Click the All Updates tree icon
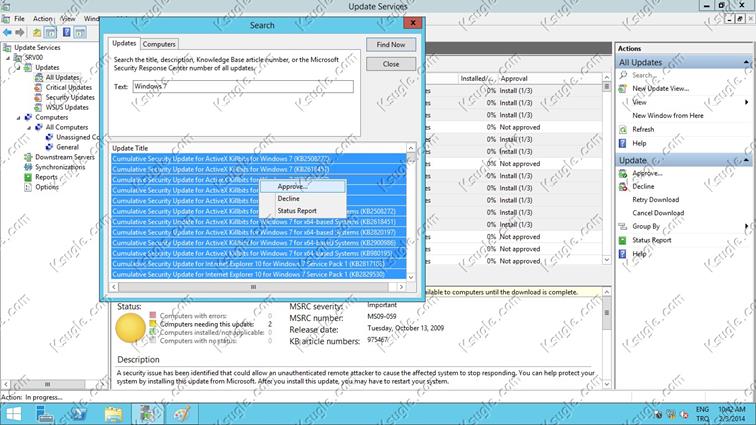Viewport: 756px width, 425px height. click(x=39, y=77)
